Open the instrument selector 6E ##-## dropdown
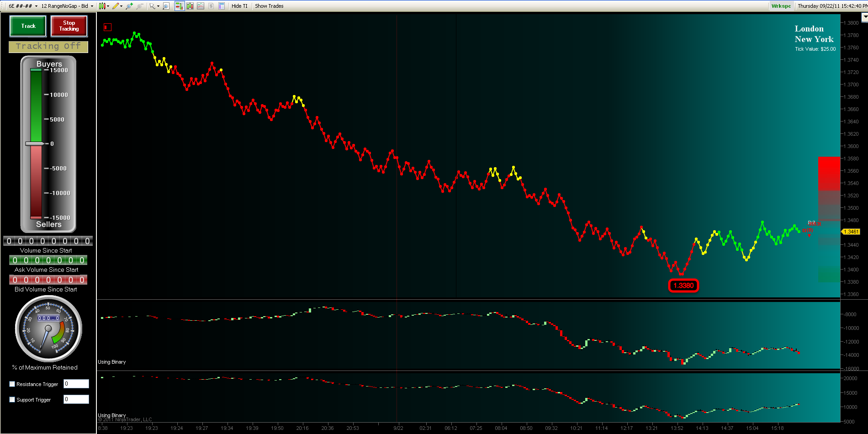 coord(23,6)
